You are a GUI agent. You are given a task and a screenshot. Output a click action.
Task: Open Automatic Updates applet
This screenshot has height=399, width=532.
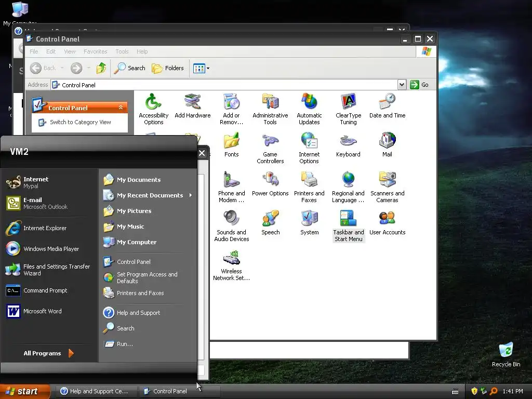(309, 109)
